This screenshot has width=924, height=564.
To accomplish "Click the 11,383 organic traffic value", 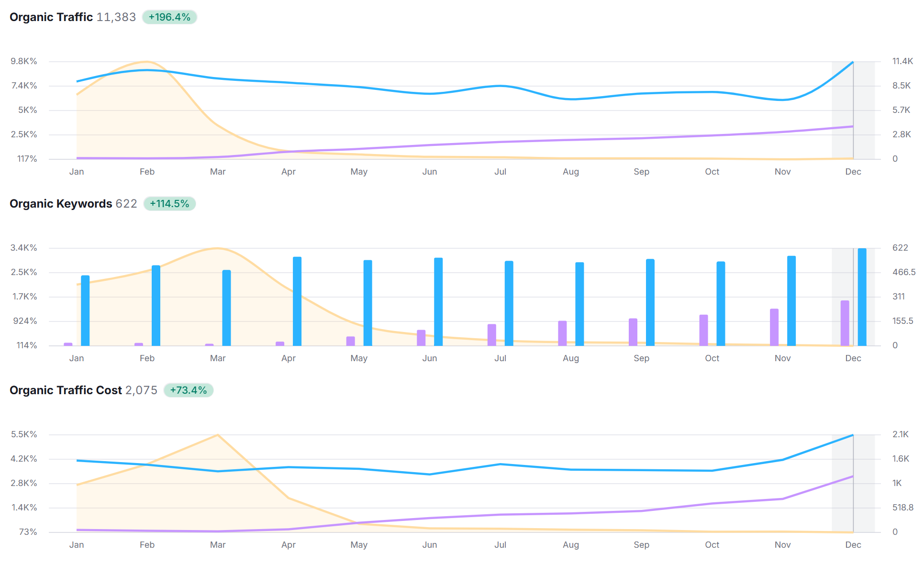I will point(116,17).
